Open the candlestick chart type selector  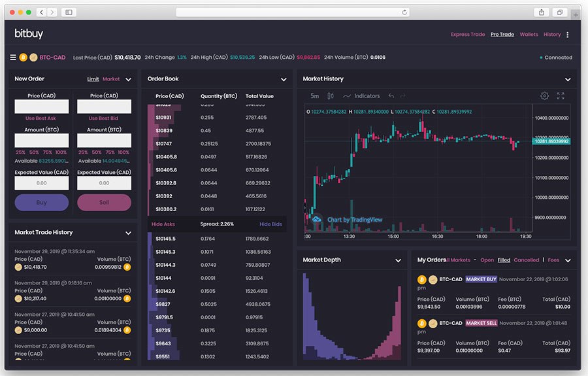(331, 96)
